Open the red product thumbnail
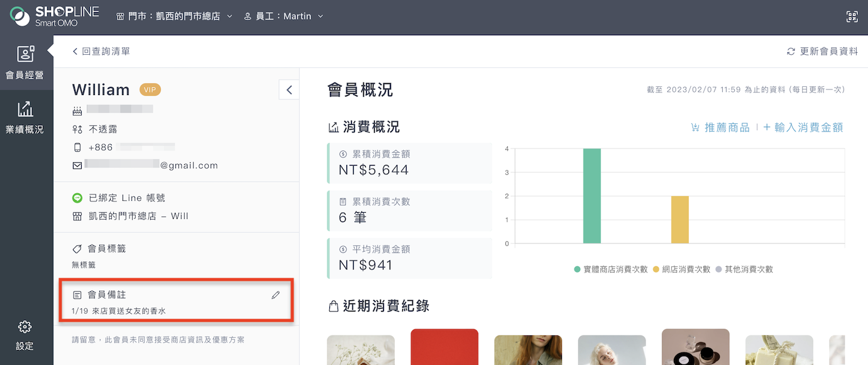This screenshot has width=868, height=365. [x=444, y=347]
